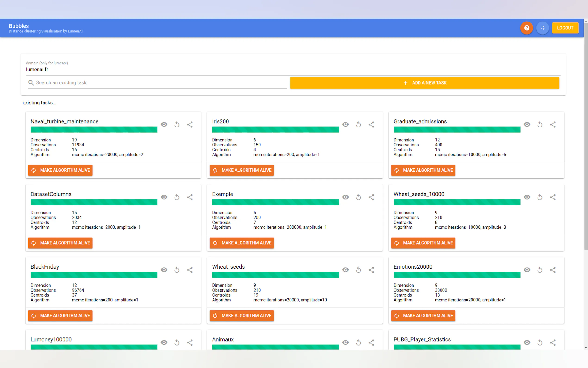Focus the Search an existing task field

coord(160,83)
